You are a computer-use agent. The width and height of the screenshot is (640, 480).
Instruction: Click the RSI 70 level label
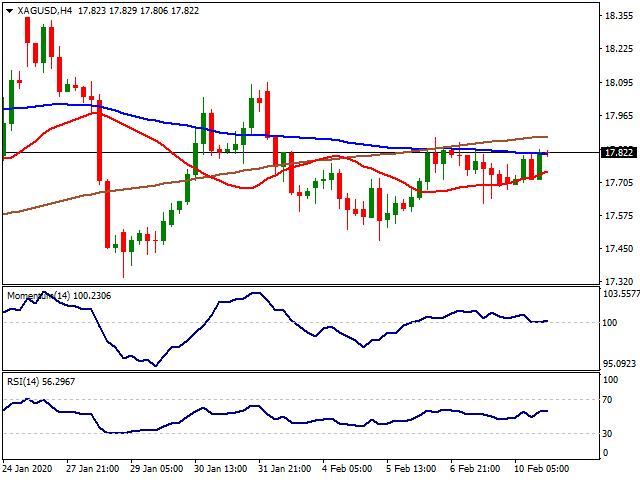[607, 400]
